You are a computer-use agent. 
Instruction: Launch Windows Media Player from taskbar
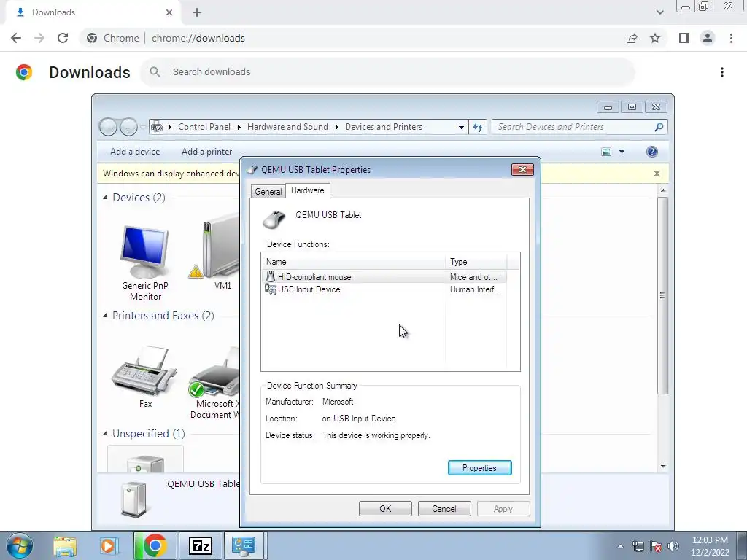[x=108, y=545]
